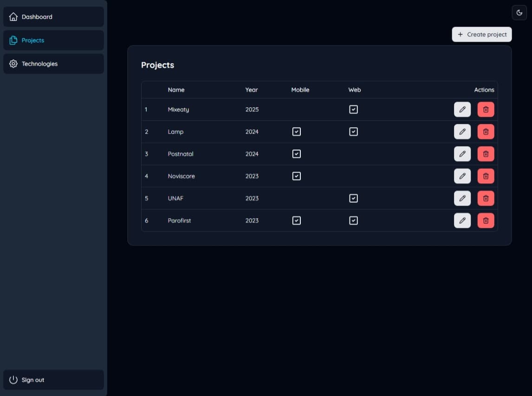Click the home icon beside Dashboard

coord(13,17)
